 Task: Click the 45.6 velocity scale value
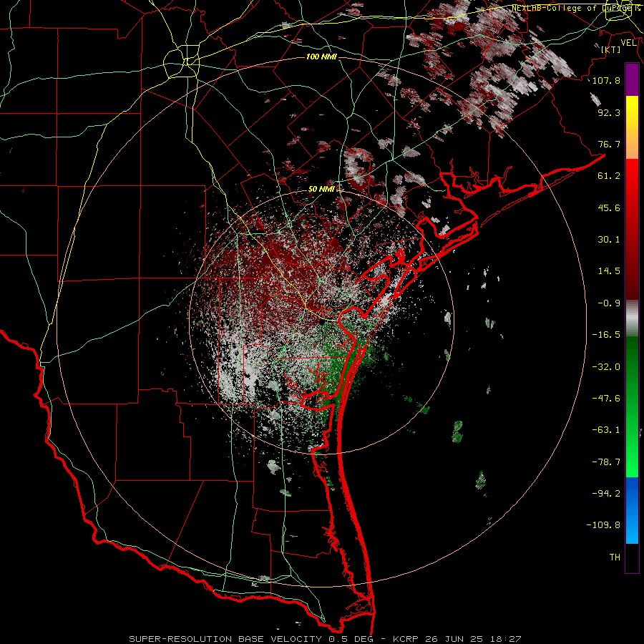click(x=609, y=208)
